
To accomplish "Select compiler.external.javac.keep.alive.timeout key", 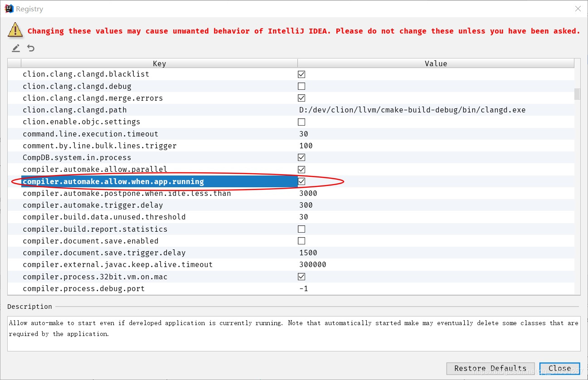I will click(118, 264).
